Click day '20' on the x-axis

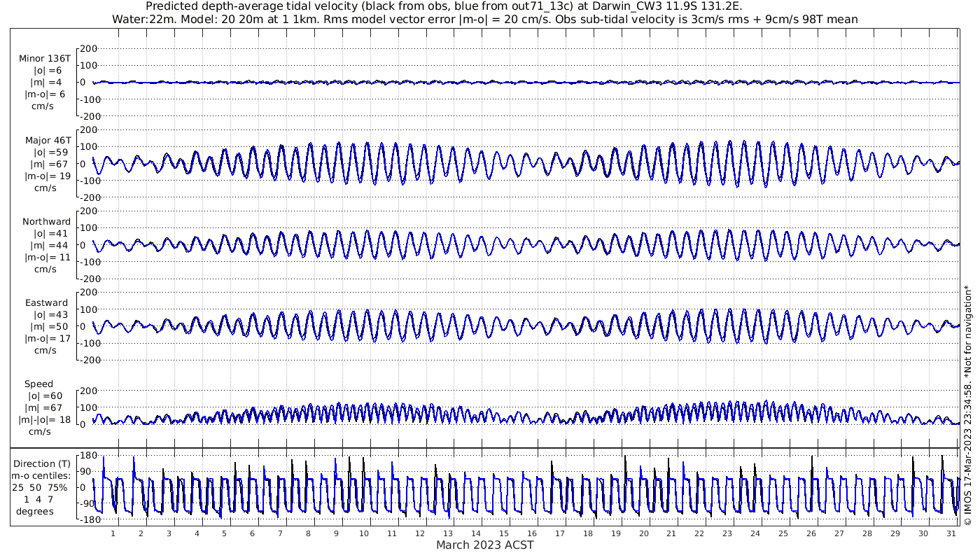click(x=643, y=533)
